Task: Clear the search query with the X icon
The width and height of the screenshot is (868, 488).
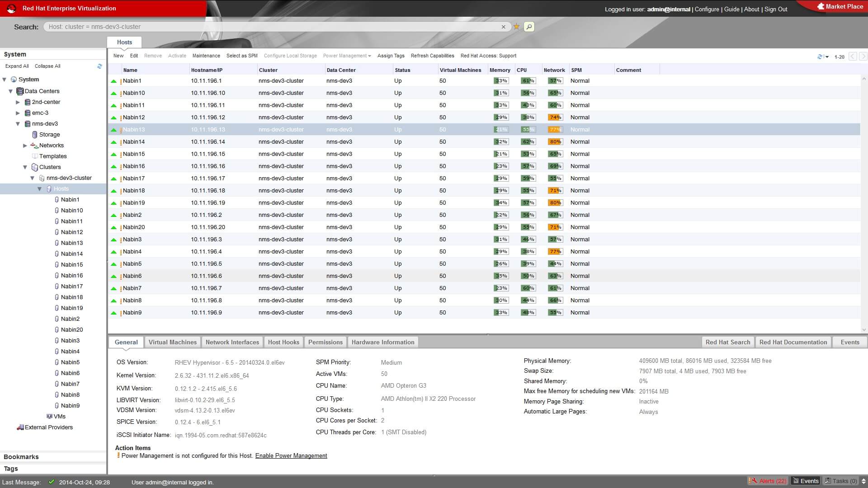Action: click(503, 27)
